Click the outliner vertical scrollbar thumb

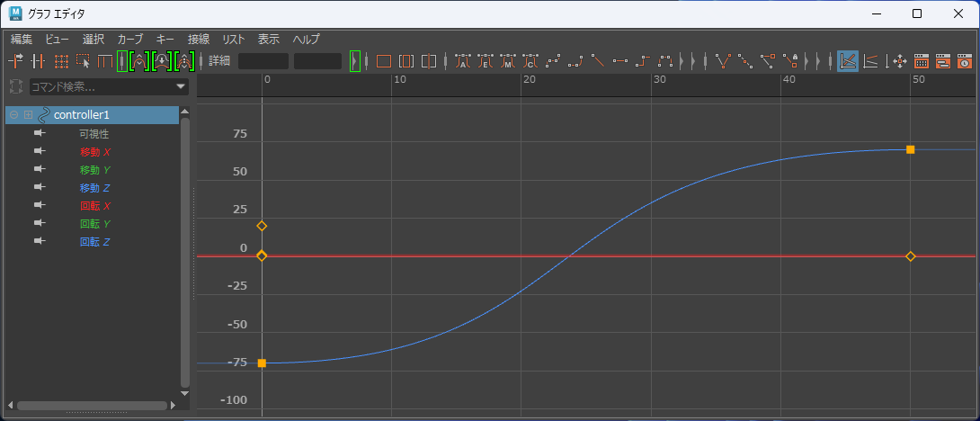pos(184,252)
